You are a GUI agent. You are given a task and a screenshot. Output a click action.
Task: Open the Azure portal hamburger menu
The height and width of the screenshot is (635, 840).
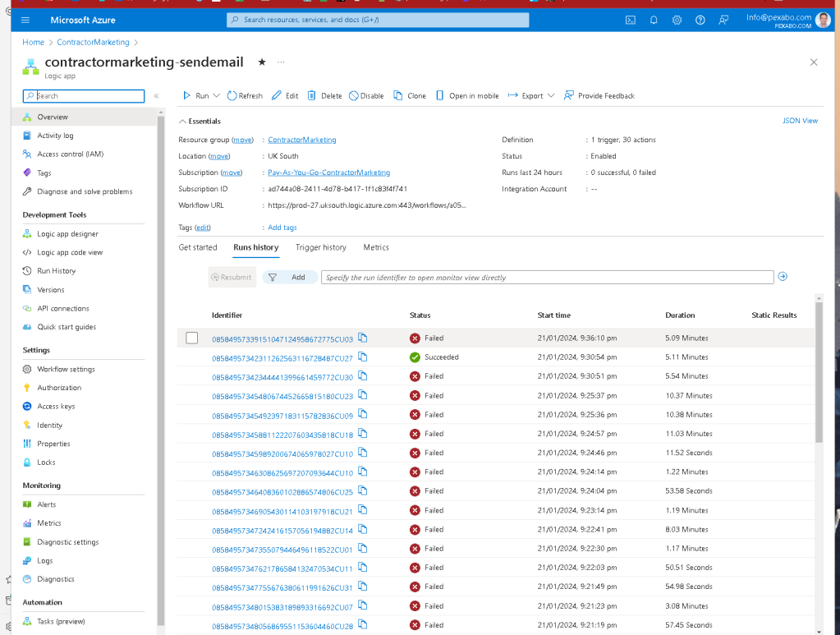pyautogui.click(x=25, y=21)
